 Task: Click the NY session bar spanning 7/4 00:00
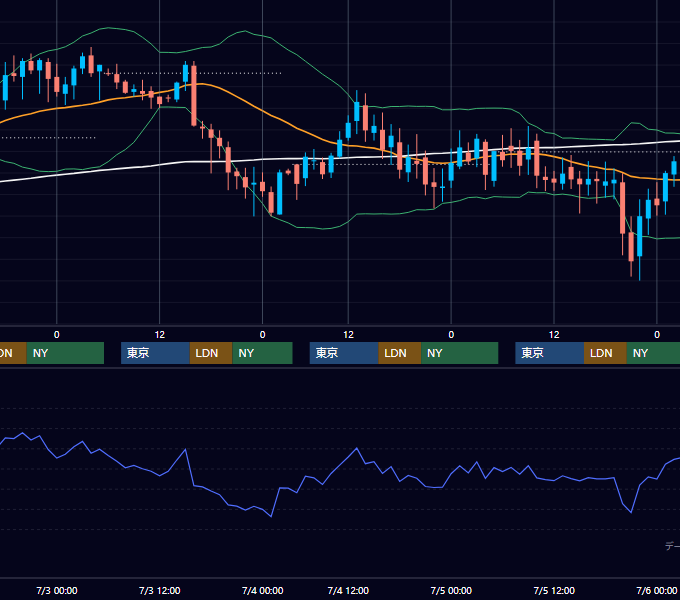pos(262,353)
